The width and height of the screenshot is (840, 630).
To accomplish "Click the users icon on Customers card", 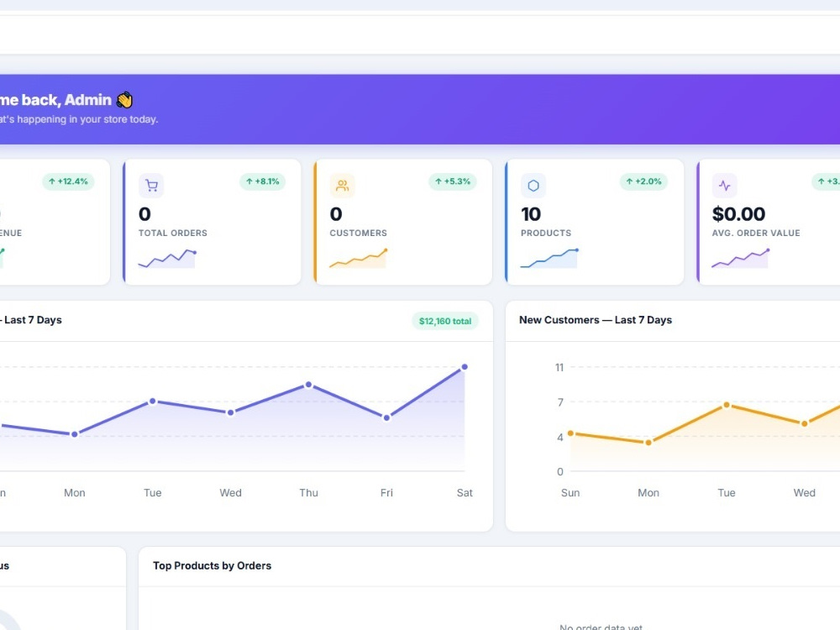I will tap(343, 186).
